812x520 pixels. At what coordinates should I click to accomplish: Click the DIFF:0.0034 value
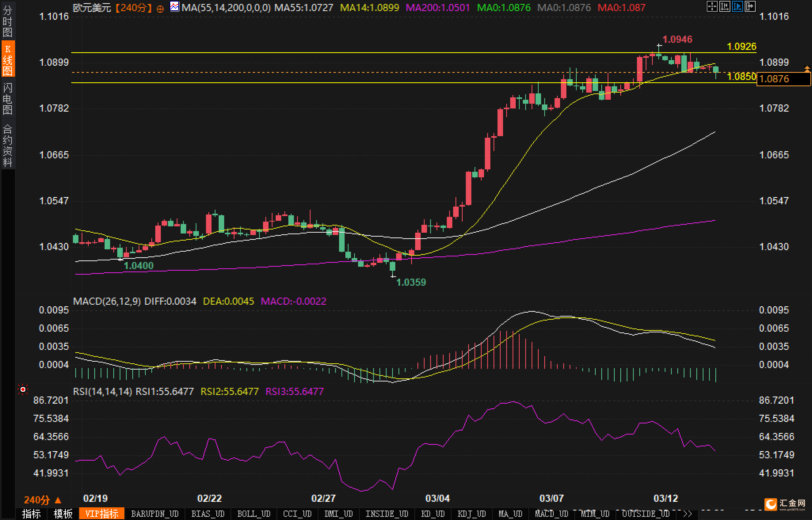(x=170, y=301)
